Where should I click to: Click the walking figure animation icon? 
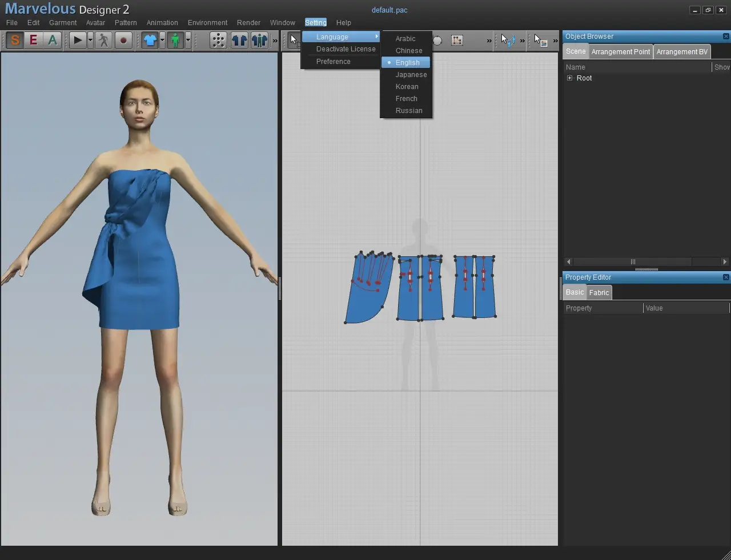click(x=103, y=40)
